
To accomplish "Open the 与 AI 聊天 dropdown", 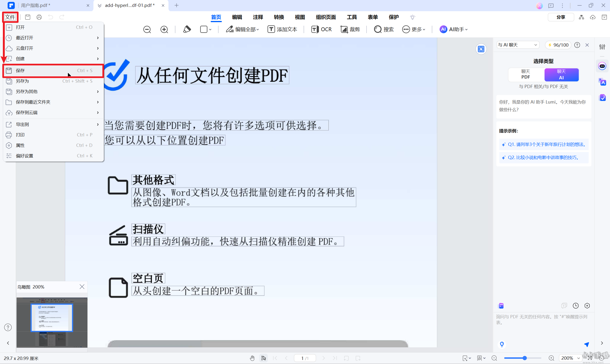I will [518, 45].
